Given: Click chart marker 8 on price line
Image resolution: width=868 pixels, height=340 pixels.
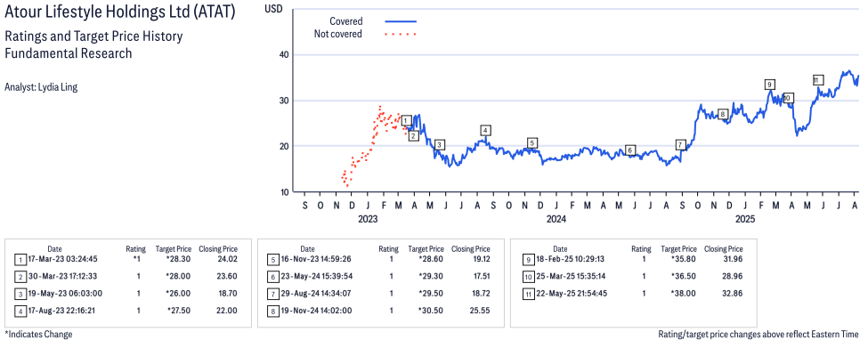Looking at the screenshot, I should click(x=722, y=114).
